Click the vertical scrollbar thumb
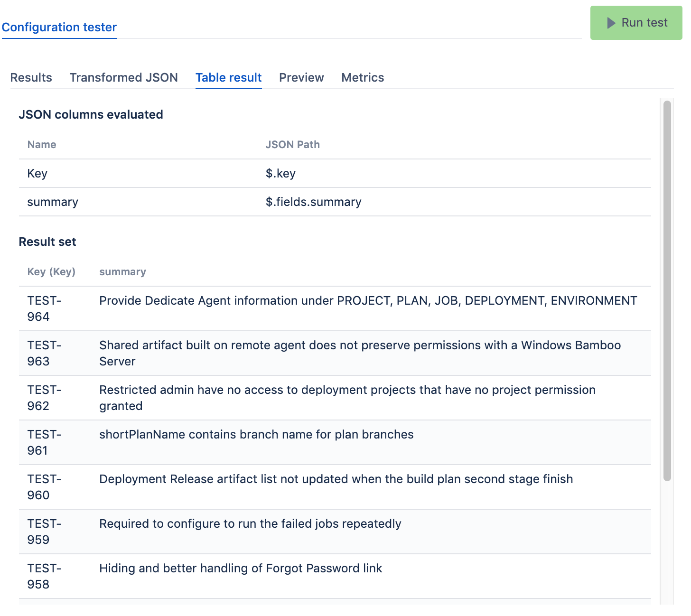 tap(667, 290)
